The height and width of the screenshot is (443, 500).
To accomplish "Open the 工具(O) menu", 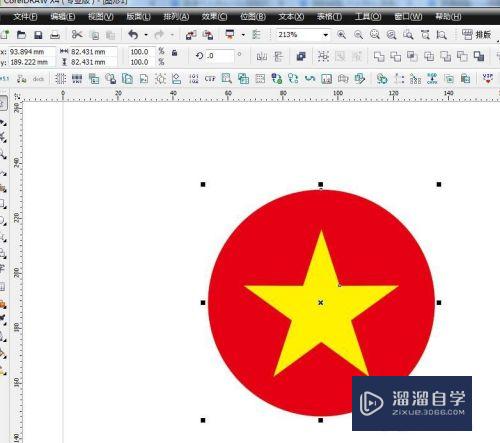I will tap(368, 16).
